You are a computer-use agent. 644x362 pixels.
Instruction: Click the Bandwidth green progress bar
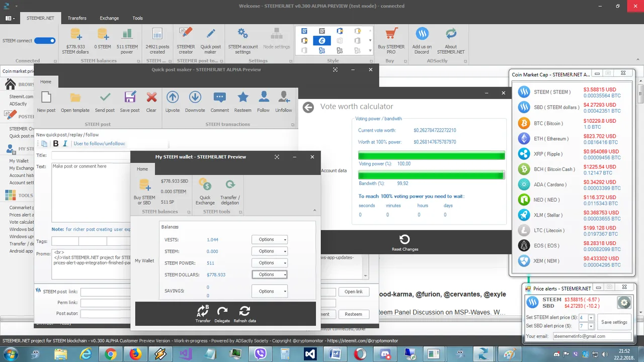point(431,175)
